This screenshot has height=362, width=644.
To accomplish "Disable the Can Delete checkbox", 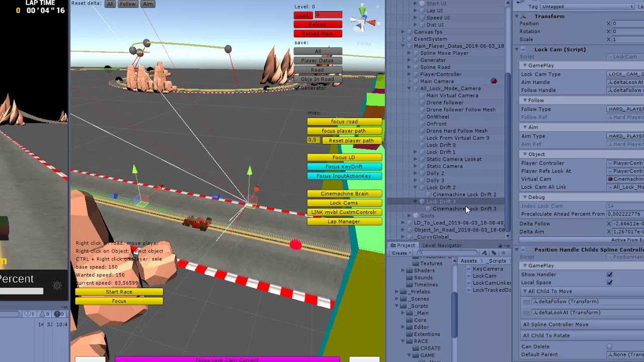I will 610,346.
